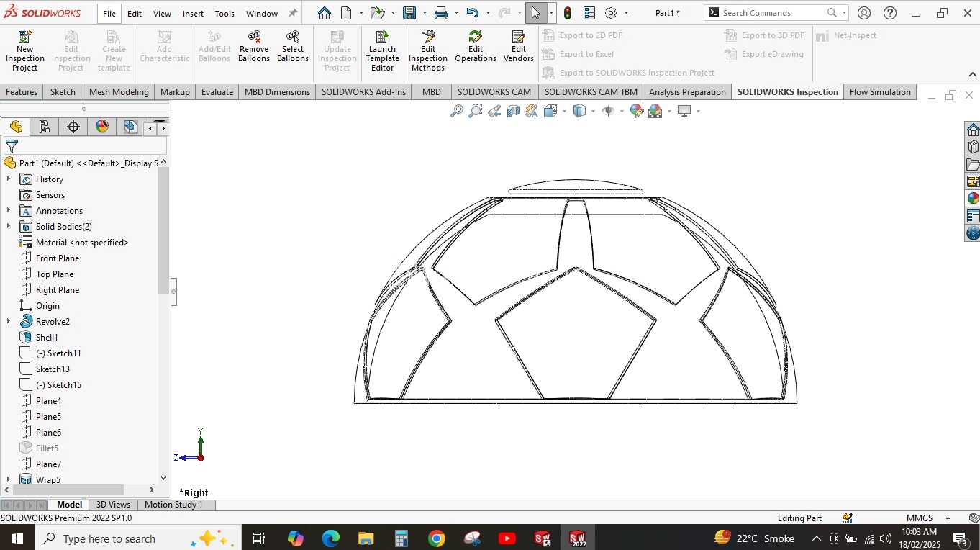Click the Zoom to Fit icon
The height and width of the screenshot is (550, 980).
click(x=456, y=111)
